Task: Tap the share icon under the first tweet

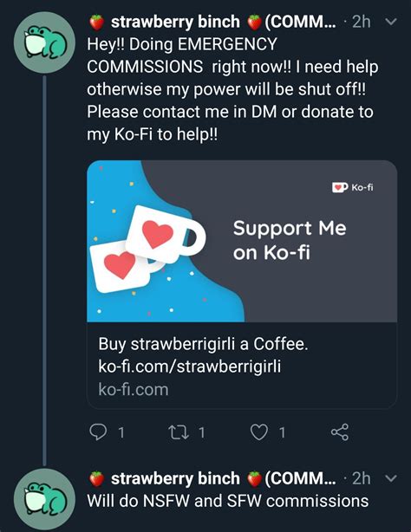Action: click(340, 432)
